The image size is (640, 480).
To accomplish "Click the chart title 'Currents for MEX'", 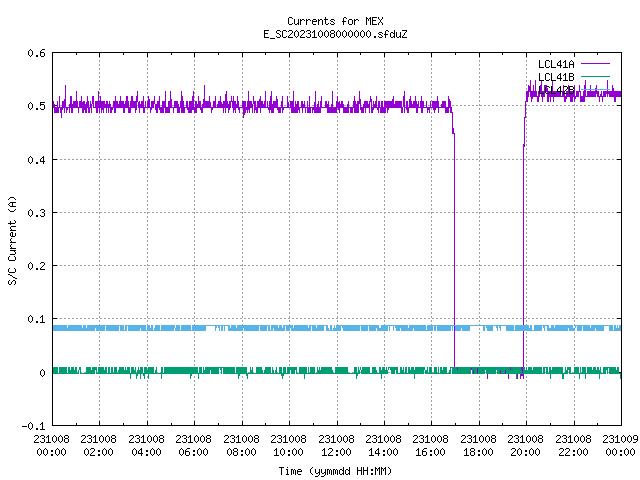I will point(335,21).
